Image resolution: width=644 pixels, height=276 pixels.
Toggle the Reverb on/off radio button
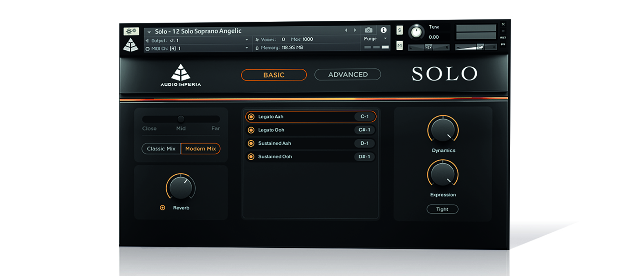[162, 208]
